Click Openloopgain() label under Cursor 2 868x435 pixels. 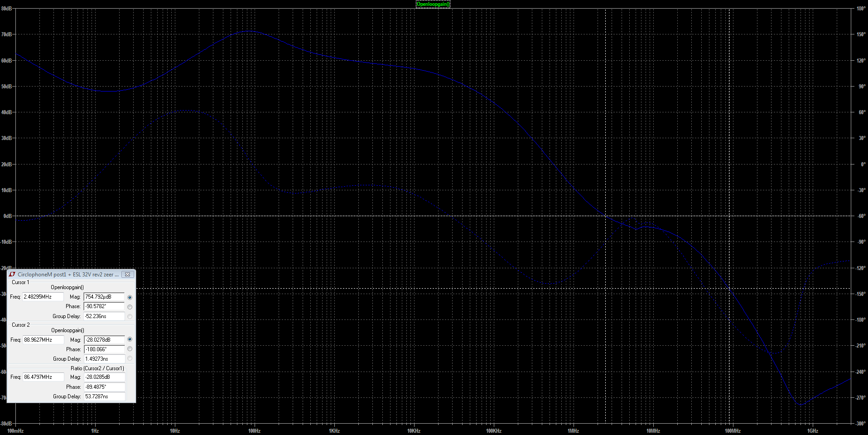click(68, 330)
